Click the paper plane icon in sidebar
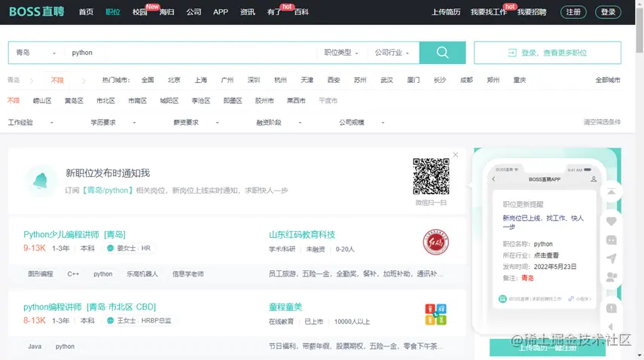Viewport: 644px width, 360px height. tap(611, 258)
